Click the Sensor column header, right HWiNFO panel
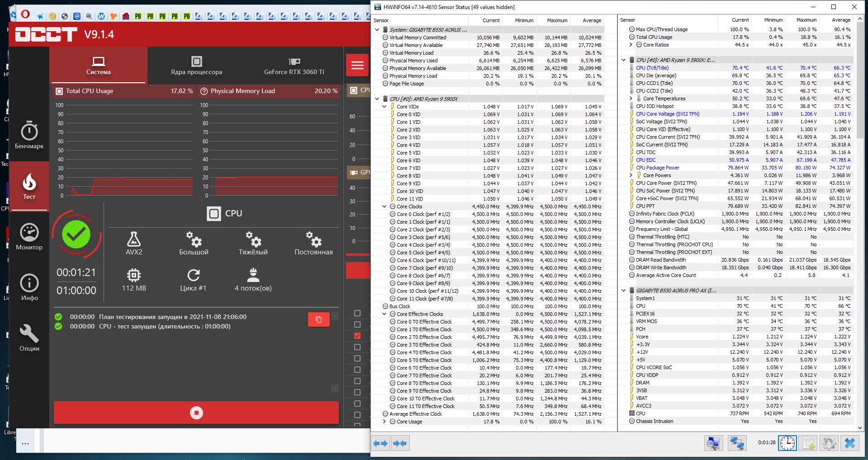868x460 pixels. (x=668, y=20)
